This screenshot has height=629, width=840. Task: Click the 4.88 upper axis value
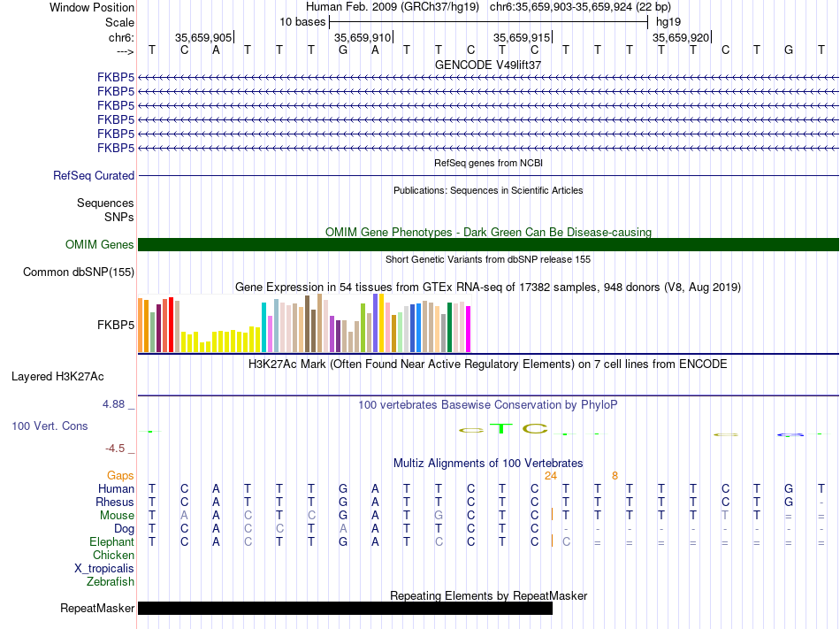pyautogui.click(x=113, y=404)
